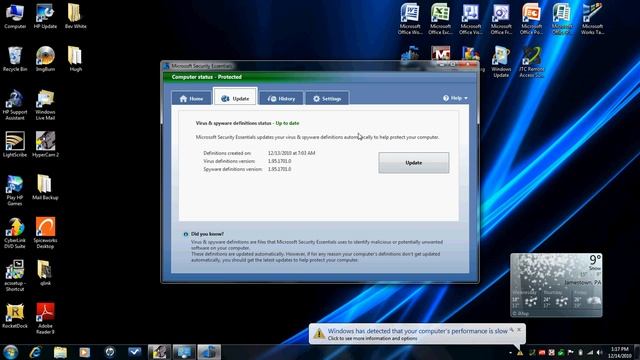
Task: Select the HP Update desktop icon
Action: tap(45, 16)
